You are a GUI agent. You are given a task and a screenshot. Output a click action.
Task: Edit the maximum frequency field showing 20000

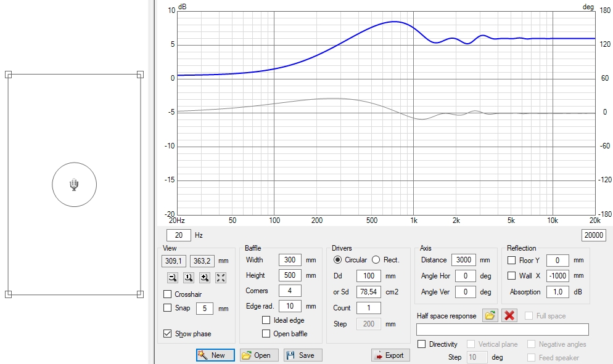(x=594, y=235)
